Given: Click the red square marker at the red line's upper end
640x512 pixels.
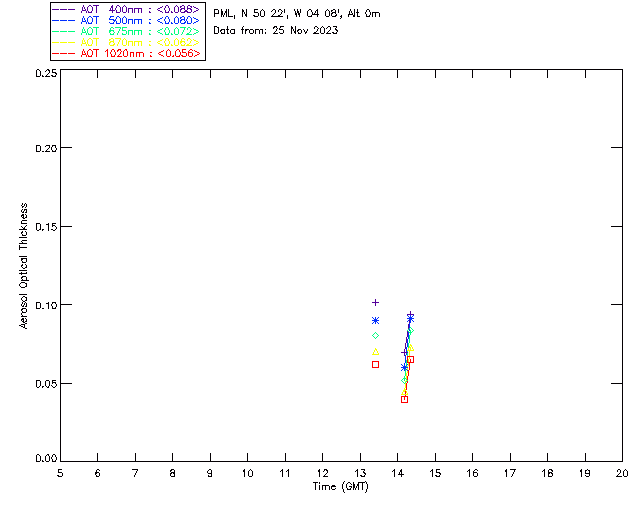Looking at the screenshot, I should (411, 359).
